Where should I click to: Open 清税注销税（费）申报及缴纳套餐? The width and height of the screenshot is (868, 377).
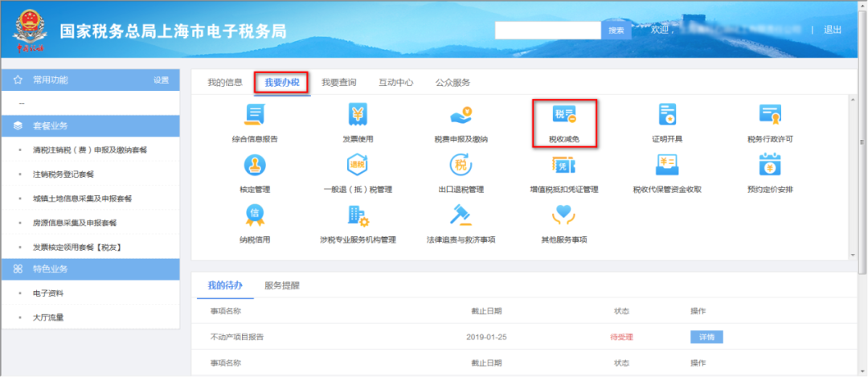tap(90, 150)
